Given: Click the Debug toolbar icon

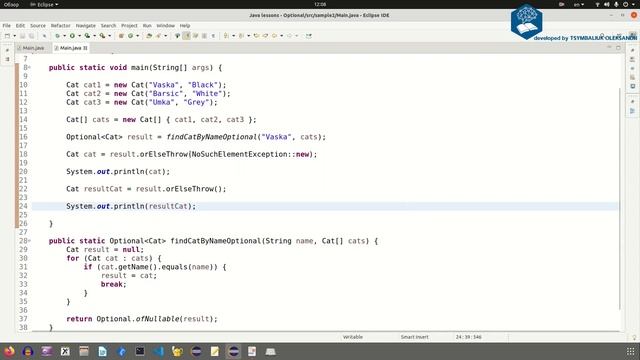Looking at the screenshot, I should (58, 36).
